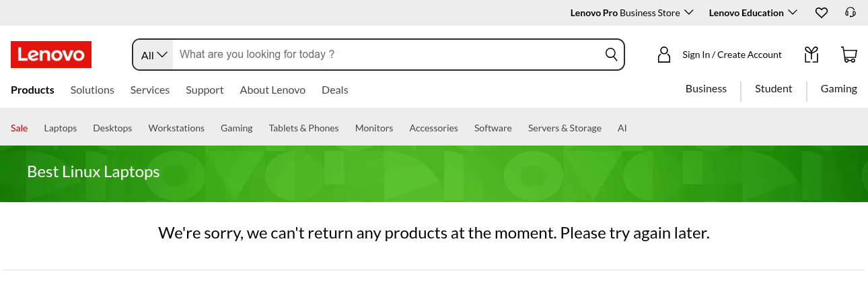Screen dimensions: 868x285
Task: Click the Lenovo logo
Action: click(x=51, y=55)
